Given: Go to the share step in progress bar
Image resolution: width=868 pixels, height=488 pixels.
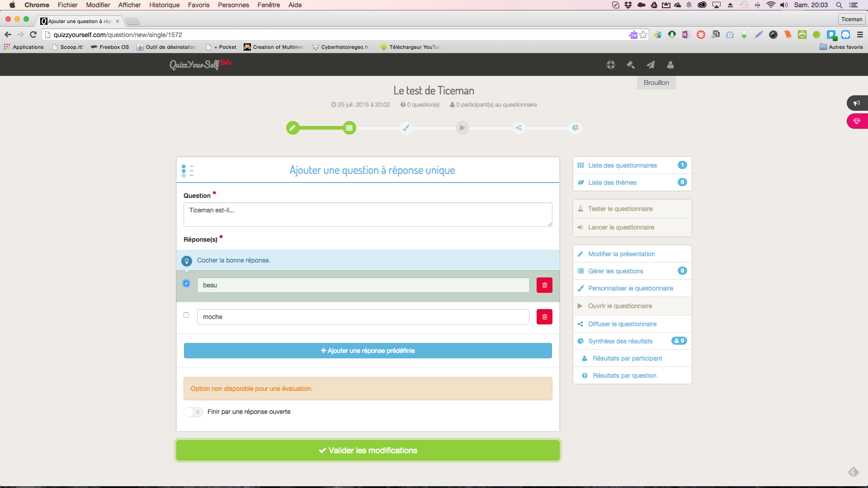Looking at the screenshot, I should click(519, 128).
